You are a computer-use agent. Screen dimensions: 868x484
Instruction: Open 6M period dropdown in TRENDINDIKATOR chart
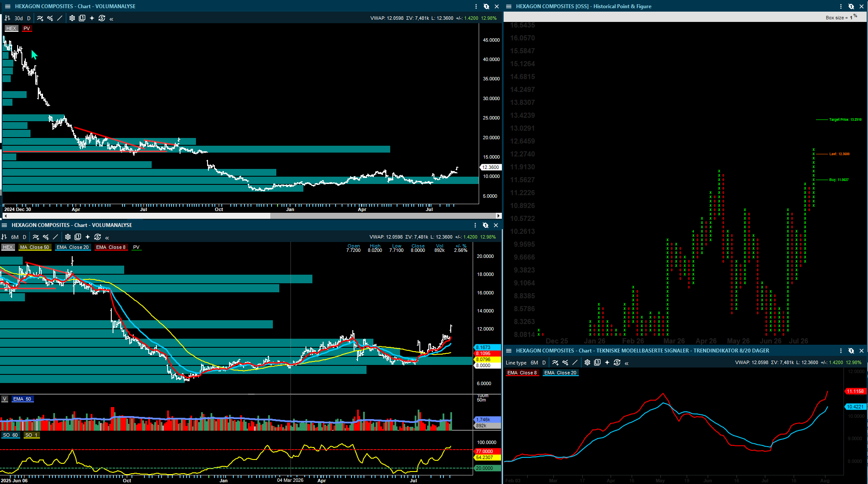click(534, 362)
